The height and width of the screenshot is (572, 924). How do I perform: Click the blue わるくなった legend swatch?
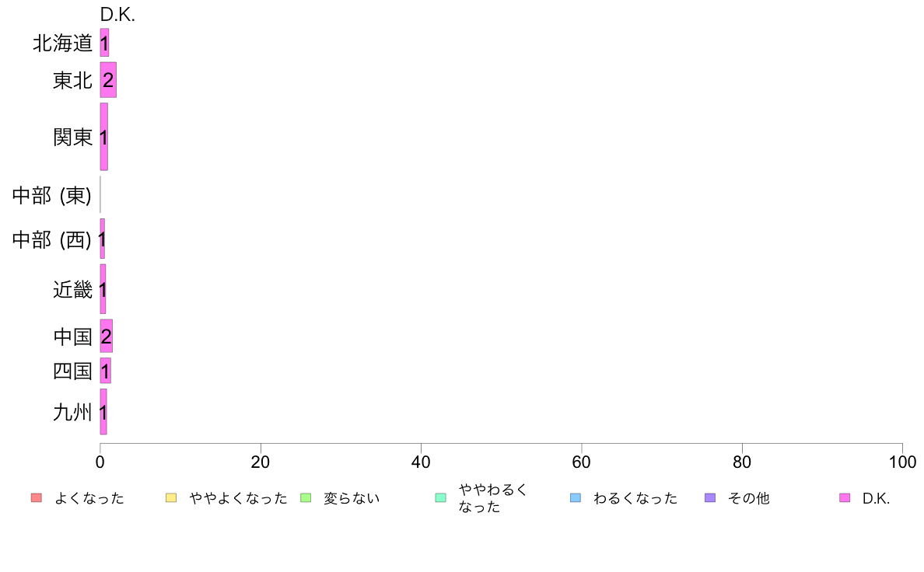(x=575, y=497)
